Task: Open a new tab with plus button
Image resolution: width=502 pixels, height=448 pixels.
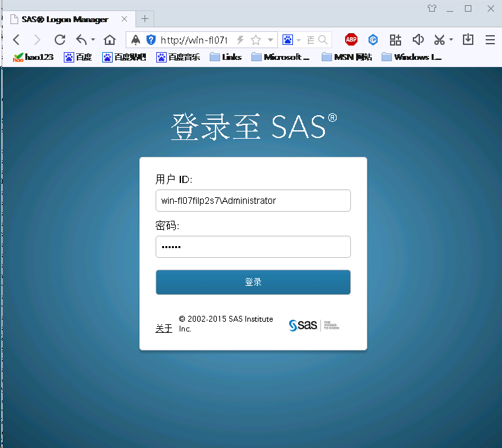Action: point(145,19)
